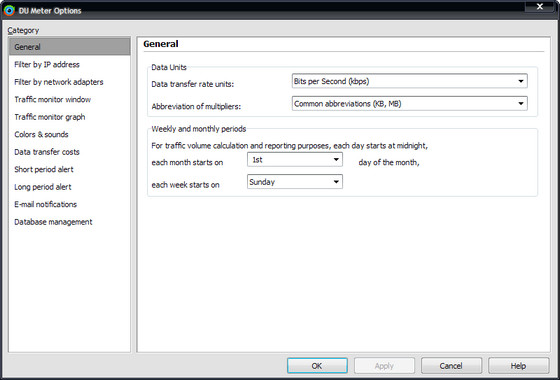Open Database management category
Image resolution: width=560 pixels, height=380 pixels.
pos(70,222)
